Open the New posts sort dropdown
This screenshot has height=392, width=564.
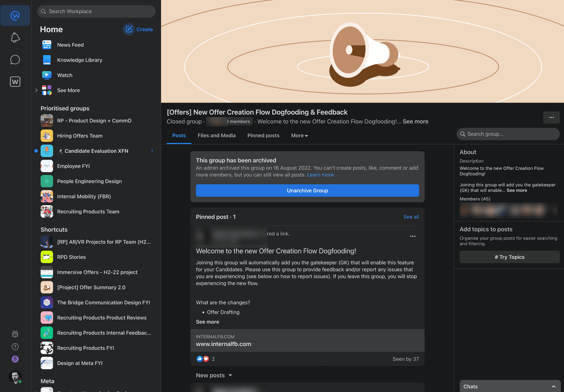click(x=214, y=375)
